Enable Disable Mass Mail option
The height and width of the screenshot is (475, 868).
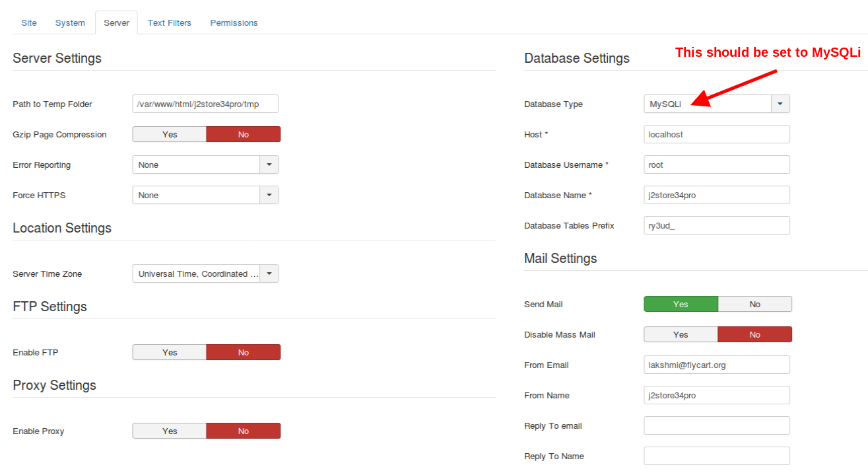point(680,334)
